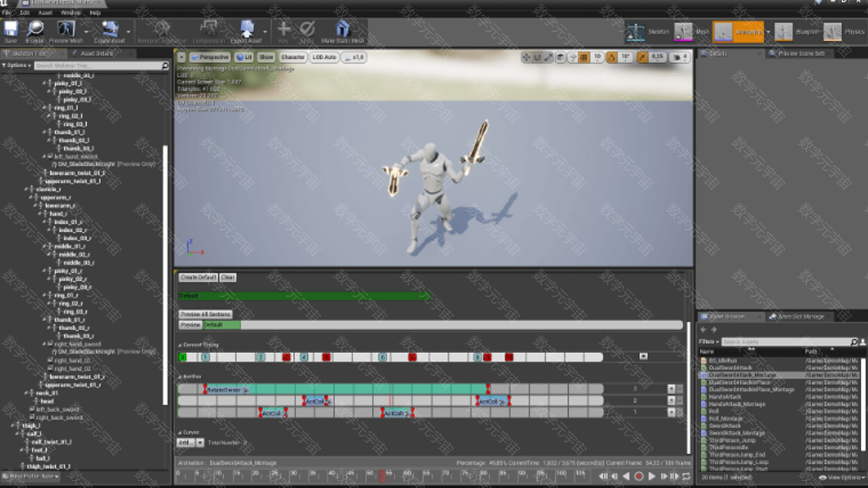Image resolution: width=868 pixels, height=488 pixels.
Task: Click the Clear sections button
Action: click(x=228, y=277)
